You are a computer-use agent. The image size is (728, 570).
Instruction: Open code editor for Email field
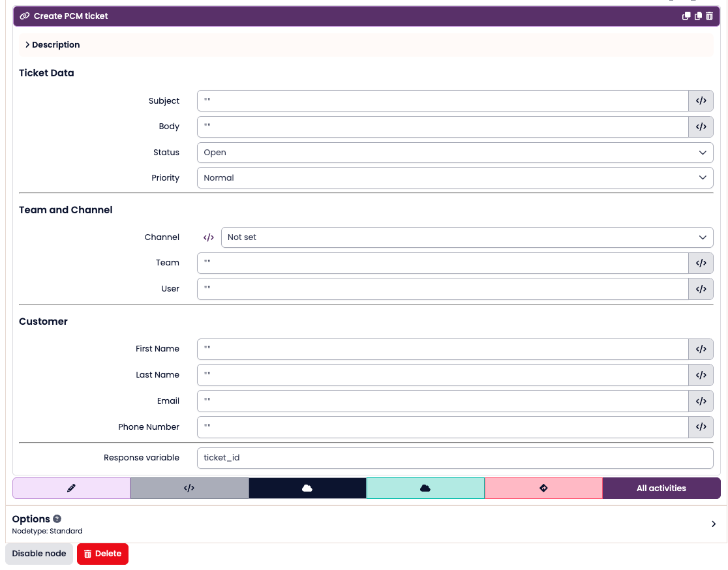coord(701,401)
